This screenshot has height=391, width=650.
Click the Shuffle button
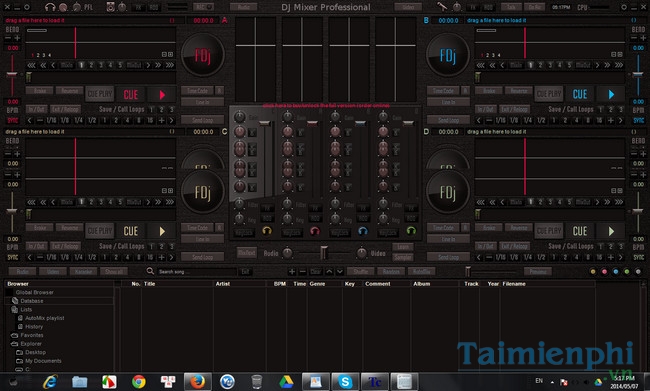click(x=361, y=272)
